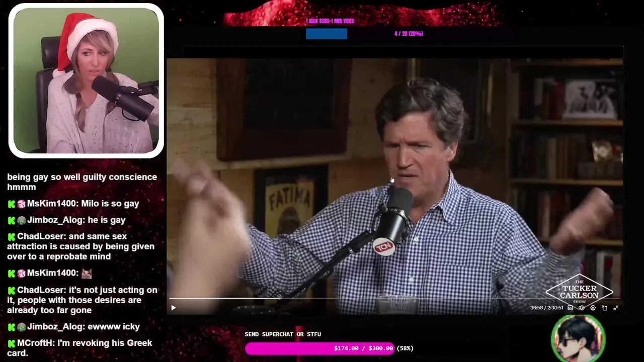Click the blue Kick subs progress bar
Image resolution: width=644 pixels, height=362 pixels.
tap(326, 34)
